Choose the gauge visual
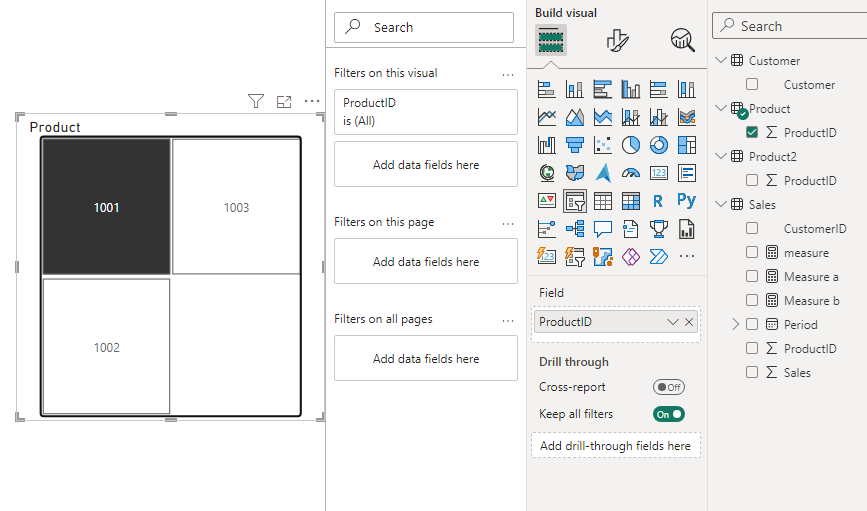Screen dimensions: 867x511 coord(631,173)
